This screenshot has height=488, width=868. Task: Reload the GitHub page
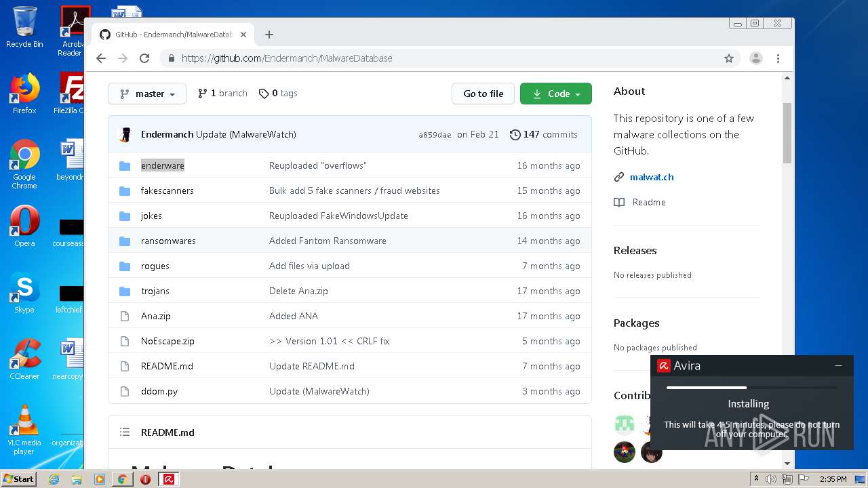[144, 58]
